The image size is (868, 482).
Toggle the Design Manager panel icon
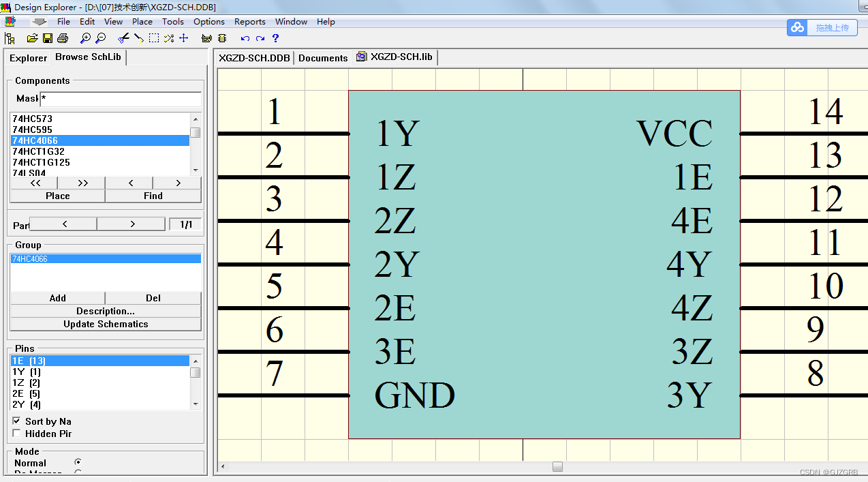[10, 38]
